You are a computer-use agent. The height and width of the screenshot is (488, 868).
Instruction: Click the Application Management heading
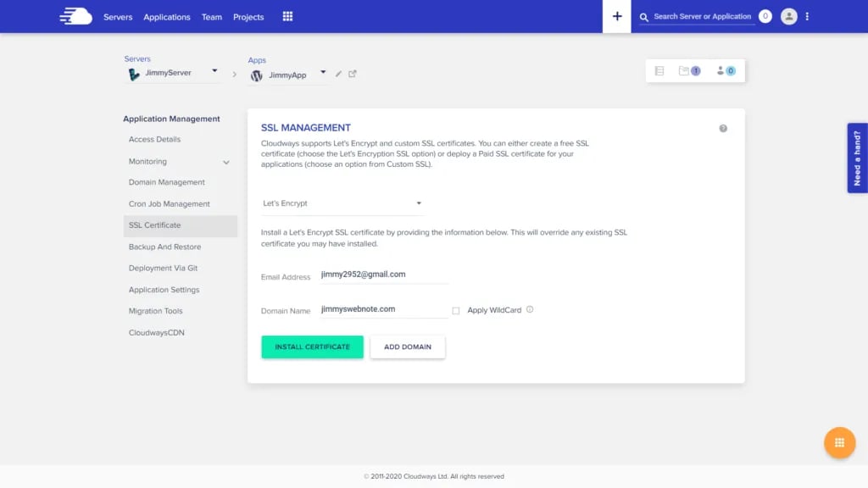pos(171,119)
